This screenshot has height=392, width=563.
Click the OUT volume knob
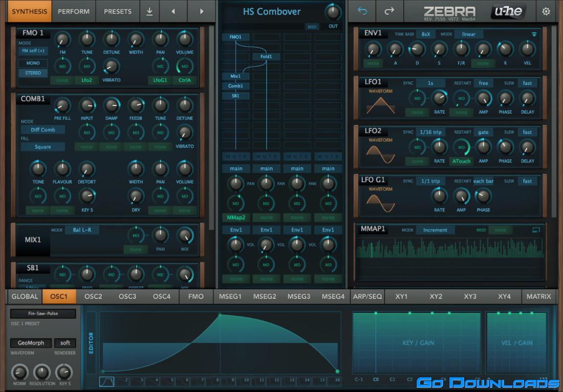tap(333, 11)
